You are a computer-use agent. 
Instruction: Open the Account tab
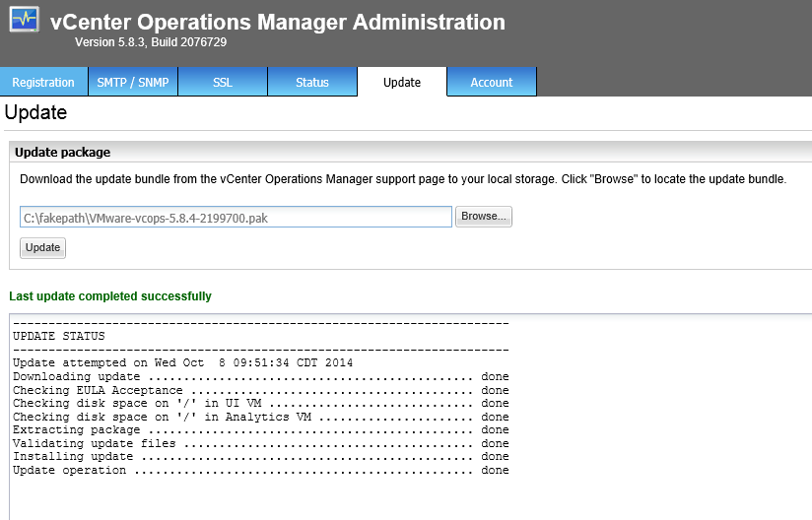pos(492,82)
